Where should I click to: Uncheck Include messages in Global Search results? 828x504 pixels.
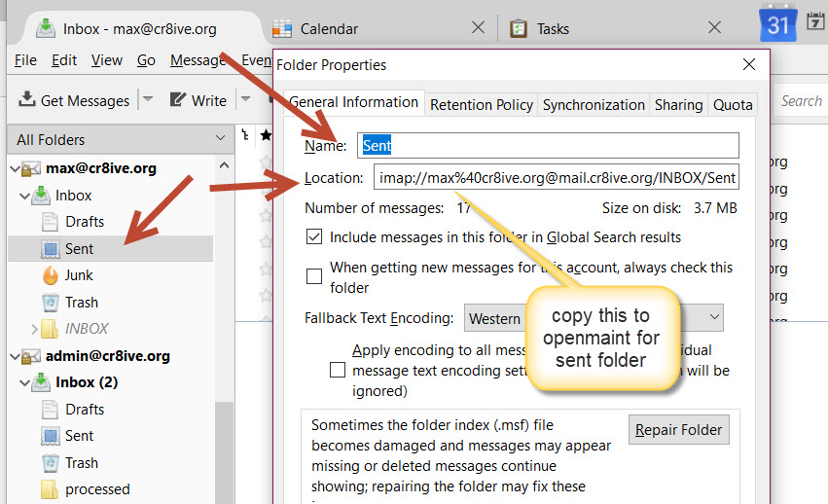(314, 236)
